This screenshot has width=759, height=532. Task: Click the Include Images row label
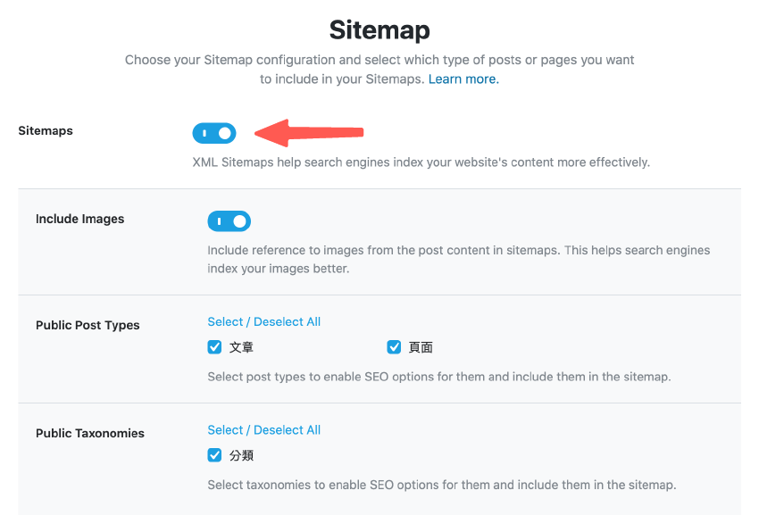79,219
